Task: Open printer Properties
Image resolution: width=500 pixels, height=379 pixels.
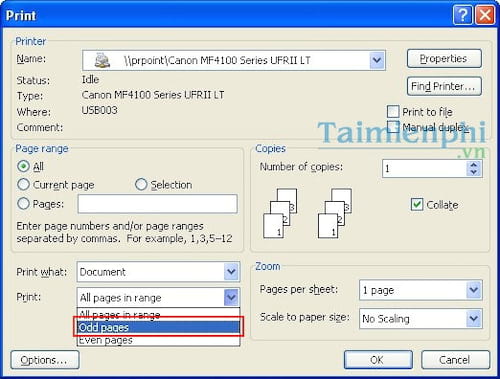Action: (x=444, y=59)
